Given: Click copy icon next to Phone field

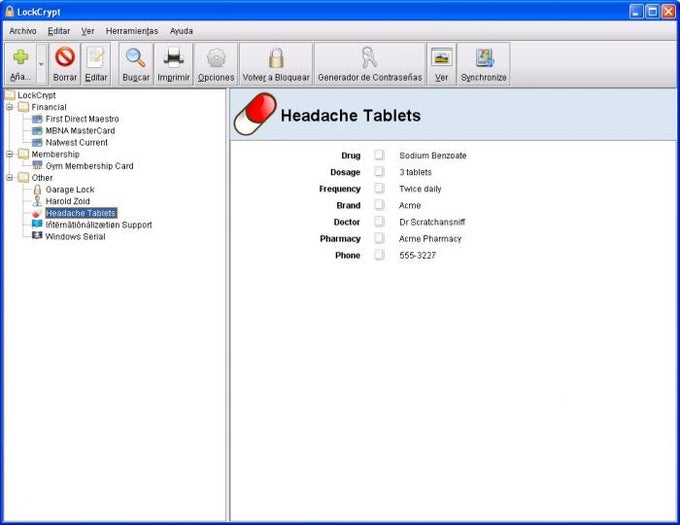Looking at the screenshot, I should click(379, 254).
